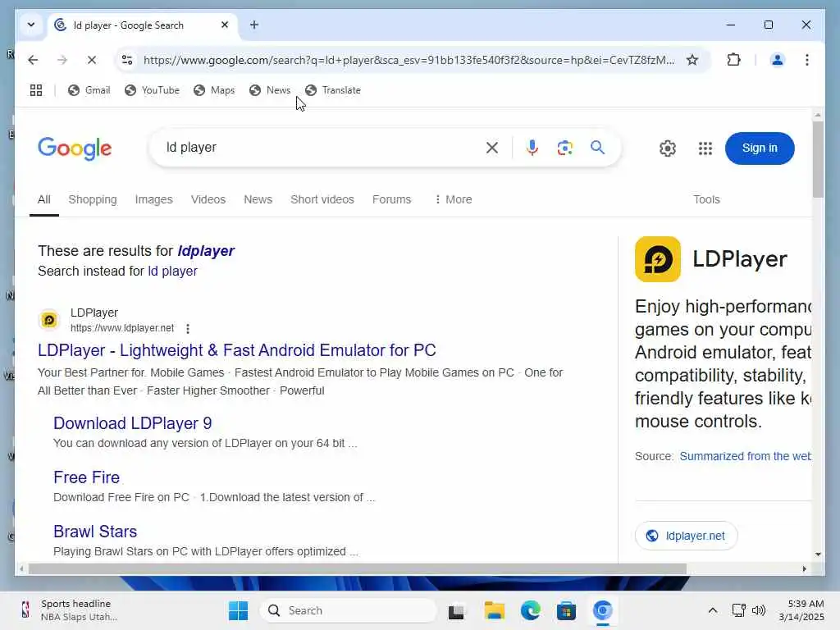Viewport: 840px width, 630px height.
Task: Open the Download LDPlayer 9 sitelink
Action: pyautogui.click(x=132, y=423)
